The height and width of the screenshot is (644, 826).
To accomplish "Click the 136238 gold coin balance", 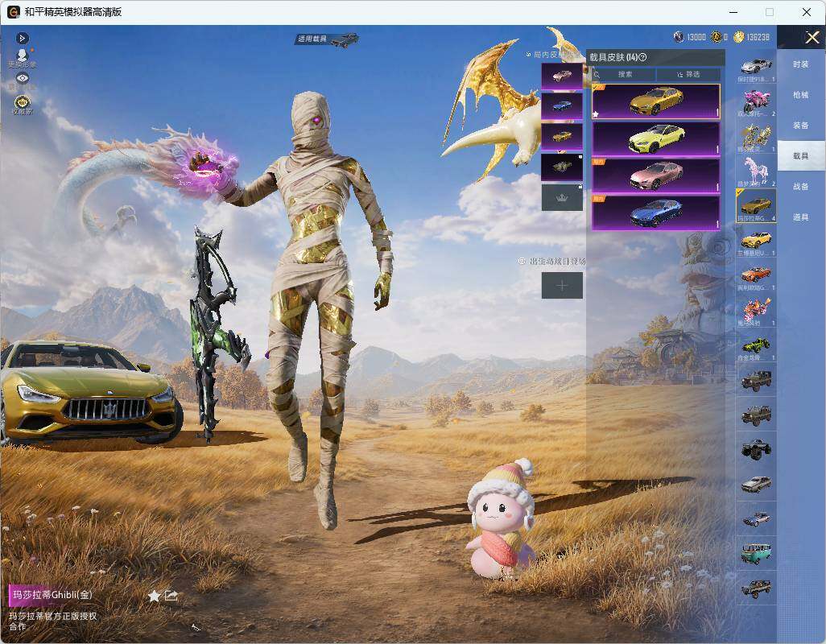I will pyautogui.click(x=752, y=37).
